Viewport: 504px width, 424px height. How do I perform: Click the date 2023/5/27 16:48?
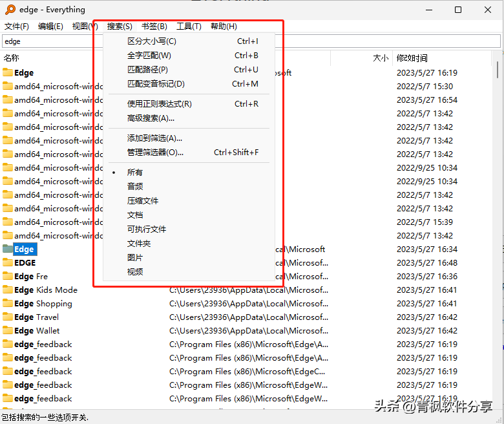click(x=427, y=262)
